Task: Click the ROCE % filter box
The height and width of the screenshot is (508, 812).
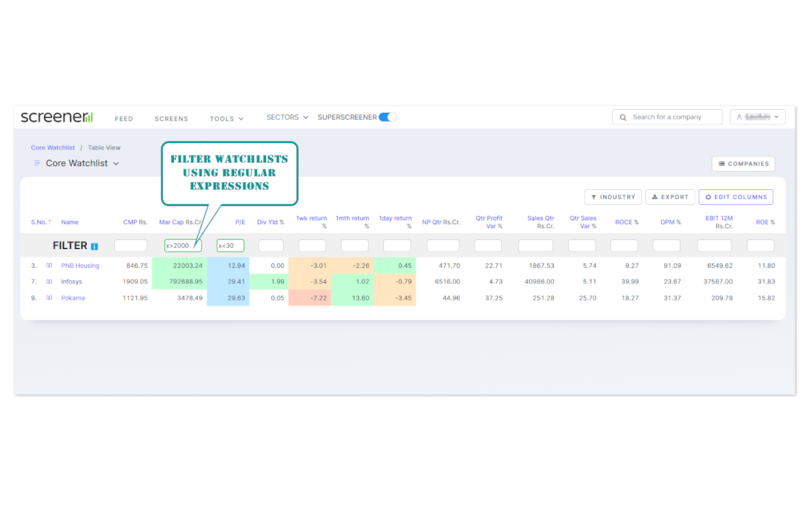Action: point(624,246)
